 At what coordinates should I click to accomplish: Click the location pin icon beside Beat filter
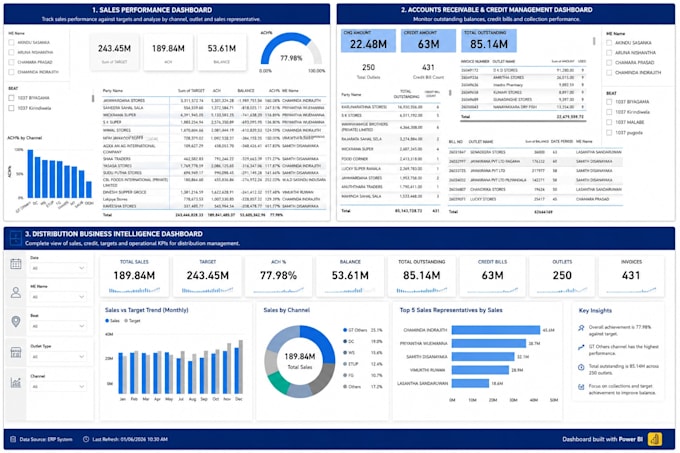pyautogui.click(x=16, y=322)
